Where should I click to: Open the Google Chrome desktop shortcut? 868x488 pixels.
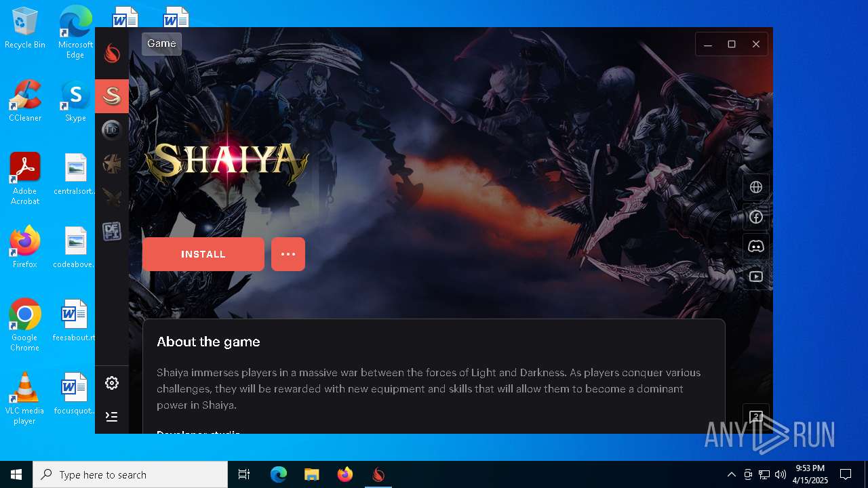pos(25,325)
